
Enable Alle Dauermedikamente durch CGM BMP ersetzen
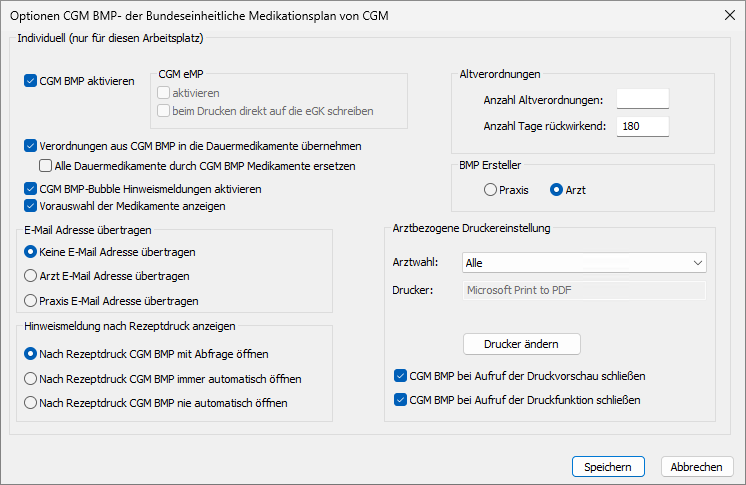(x=45, y=166)
